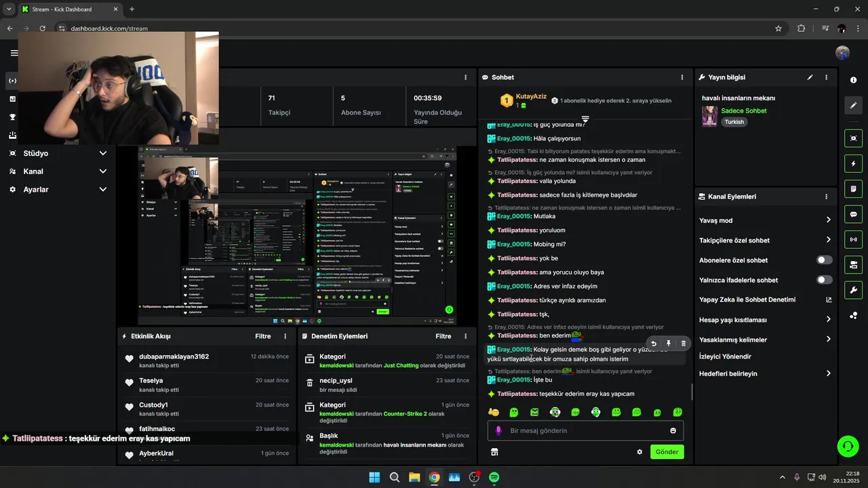Open the stats panel kebab menu
Image resolution: width=868 pixels, height=488 pixels.
(x=465, y=77)
